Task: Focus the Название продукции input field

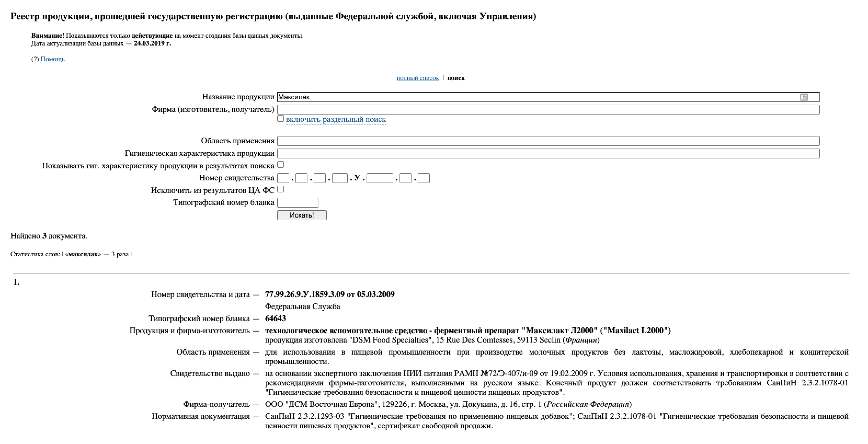Action: click(548, 97)
